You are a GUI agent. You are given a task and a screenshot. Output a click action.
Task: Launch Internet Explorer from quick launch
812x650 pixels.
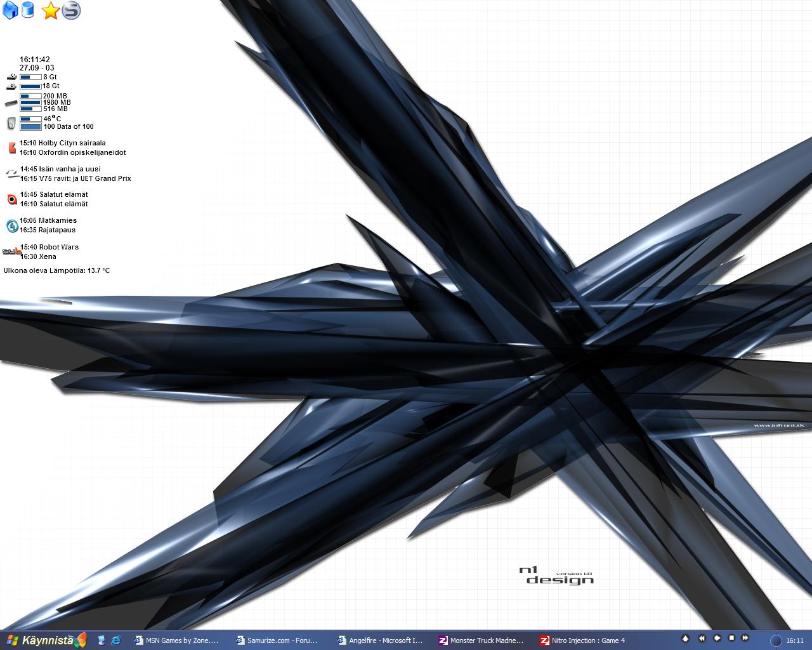pyautogui.click(x=116, y=640)
